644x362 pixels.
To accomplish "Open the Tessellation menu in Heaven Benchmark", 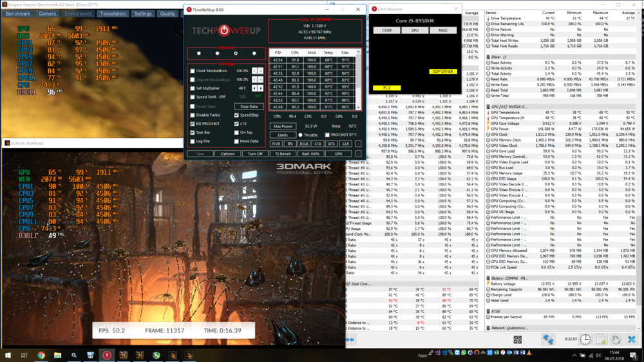I will point(113,14).
